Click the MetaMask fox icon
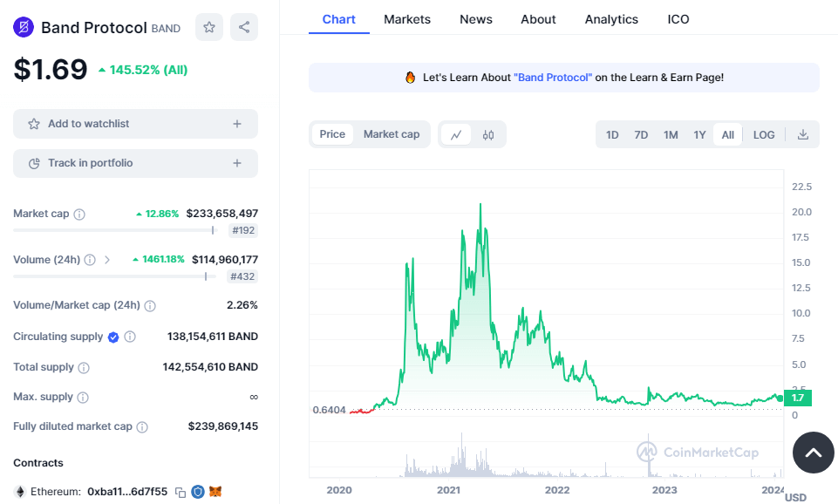Image resolution: width=838 pixels, height=504 pixels. click(x=215, y=492)
